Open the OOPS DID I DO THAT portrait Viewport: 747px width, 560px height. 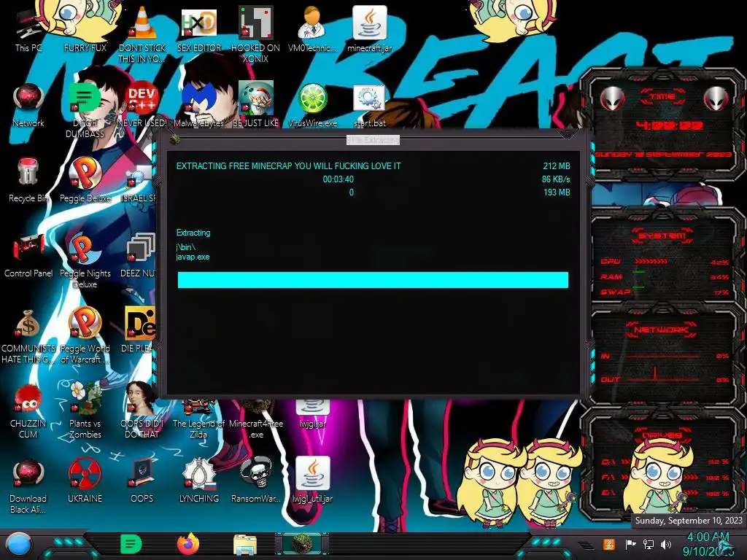(x=142, y=411)
